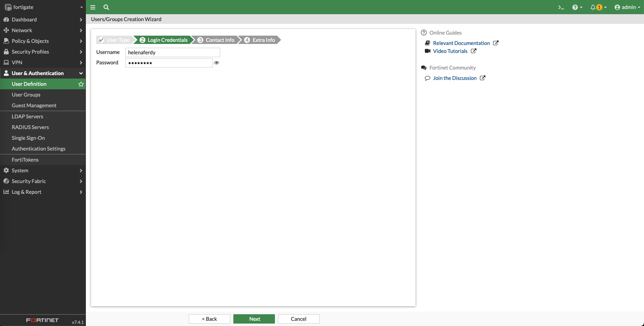
Task: Expand the Security Fabric menu
Action: [x=43, y=181]
